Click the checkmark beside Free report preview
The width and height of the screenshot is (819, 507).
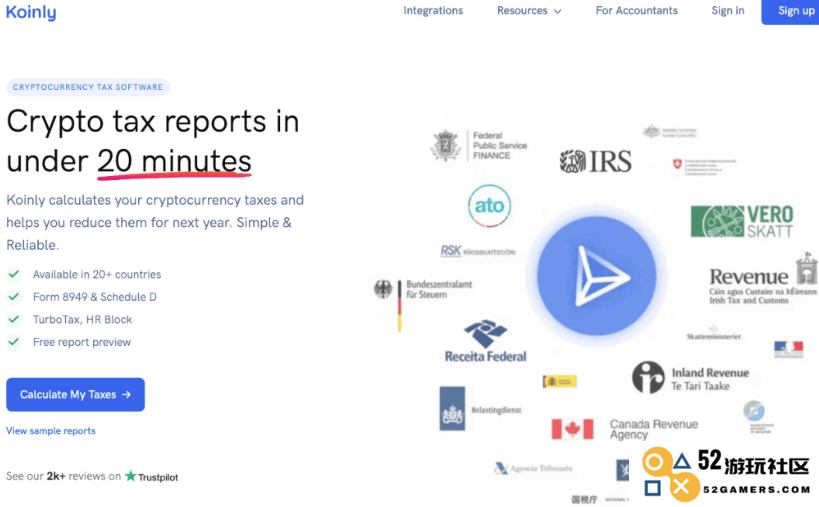[x=14, y=342]
